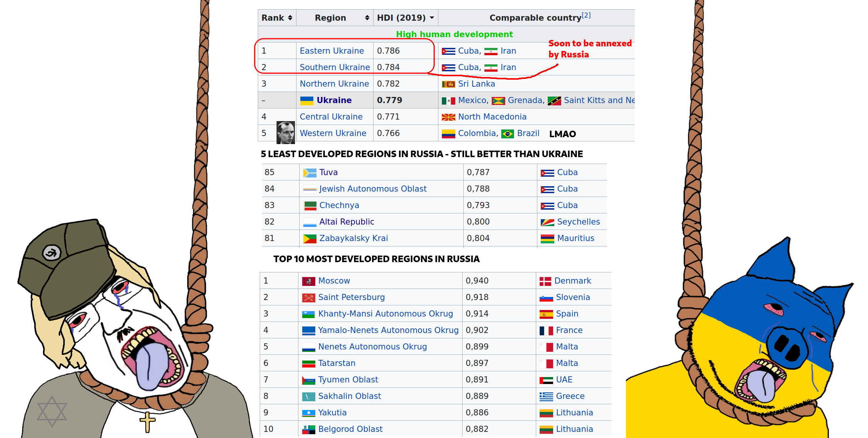Click the UAE flag icon
This screenshot has height=438, width=868.
(546, 380)
